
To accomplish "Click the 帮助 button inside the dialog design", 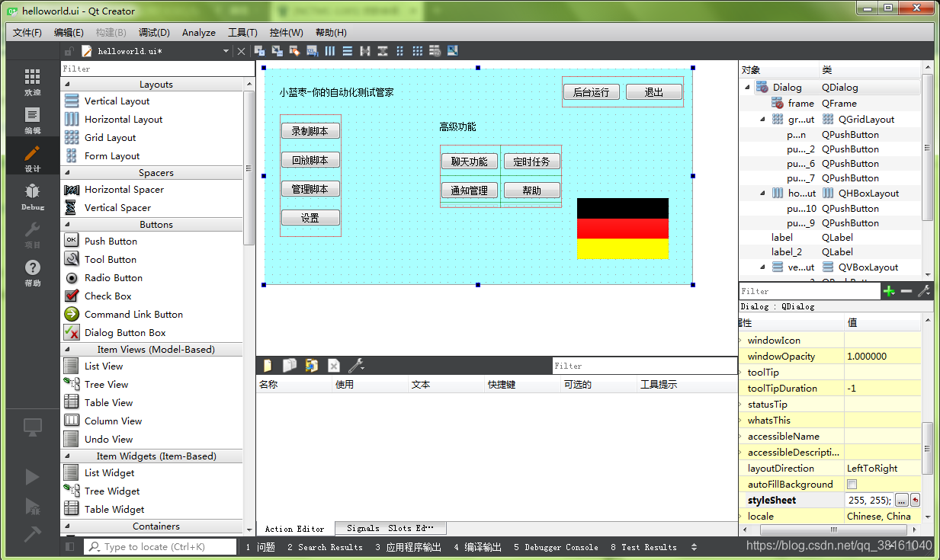I will point(531,190).
